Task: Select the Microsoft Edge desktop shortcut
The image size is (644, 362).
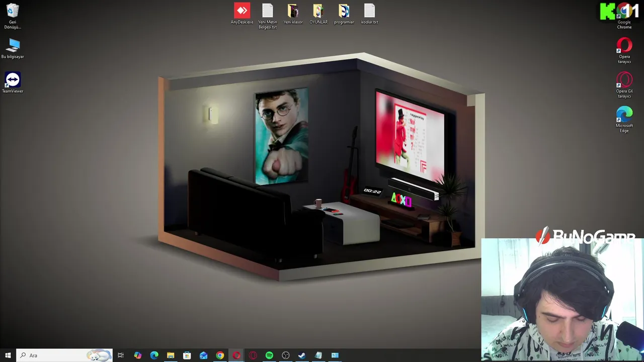Action: [624, 120]
